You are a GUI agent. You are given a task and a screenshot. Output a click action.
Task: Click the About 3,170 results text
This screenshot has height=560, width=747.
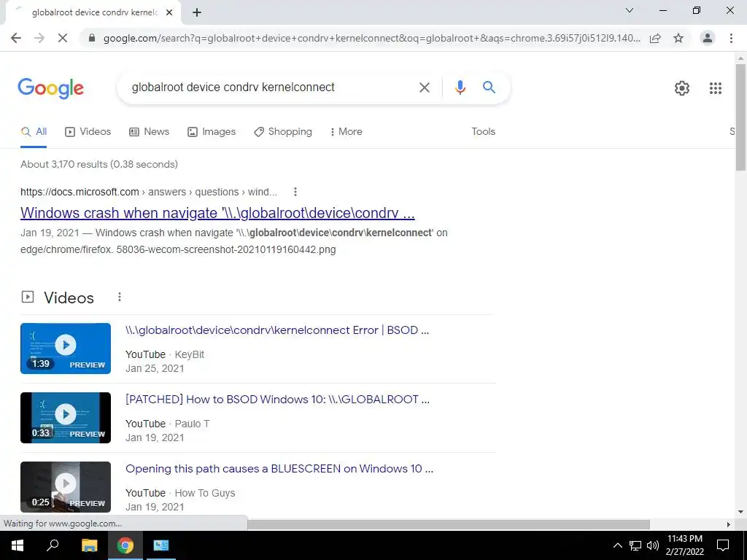pos(99,164)
